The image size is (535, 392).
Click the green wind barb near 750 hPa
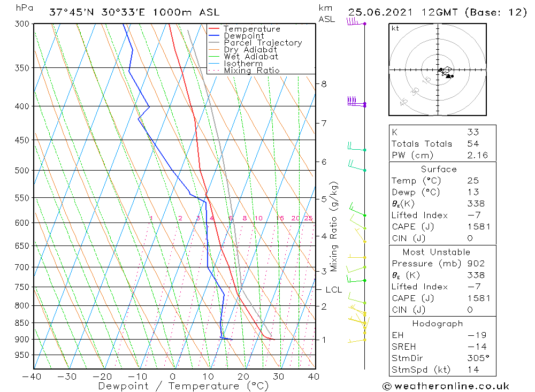356,278
